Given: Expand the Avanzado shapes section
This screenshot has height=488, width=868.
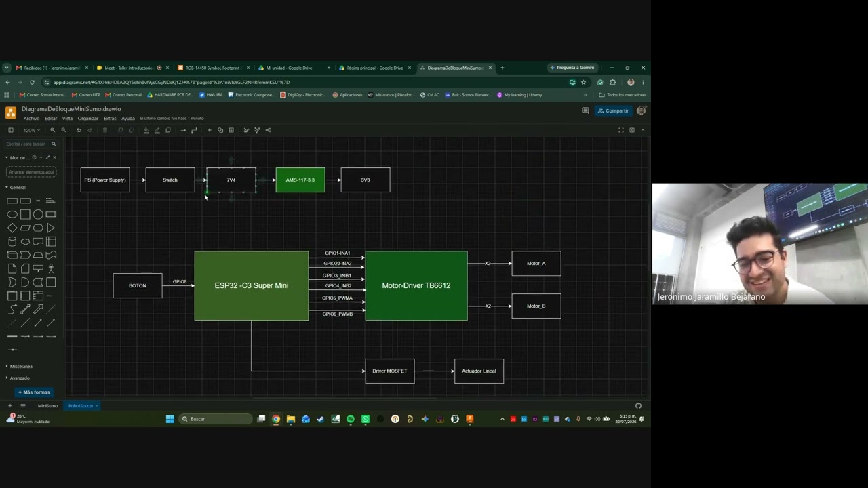Looking at the screenshot, I should pyautogui.click(x=18, y=378).
